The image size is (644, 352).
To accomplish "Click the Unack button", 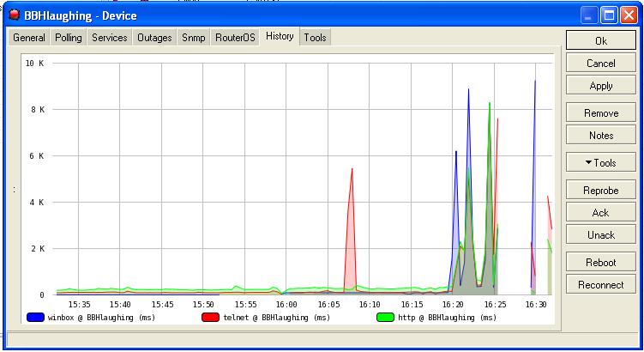I will (601, 234).
